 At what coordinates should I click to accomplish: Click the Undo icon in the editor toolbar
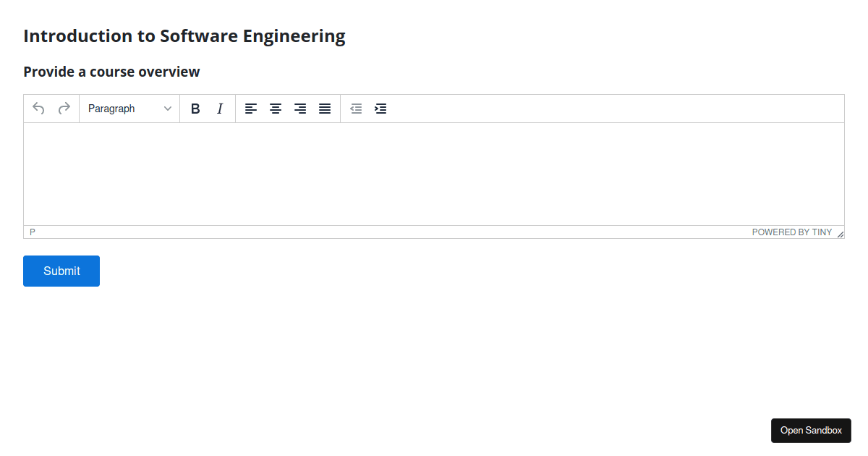click(38, 108)
